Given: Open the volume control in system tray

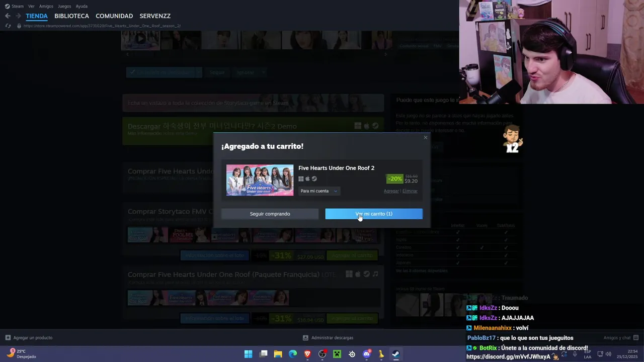Looking at the screenshot, I should coord(608,354).
